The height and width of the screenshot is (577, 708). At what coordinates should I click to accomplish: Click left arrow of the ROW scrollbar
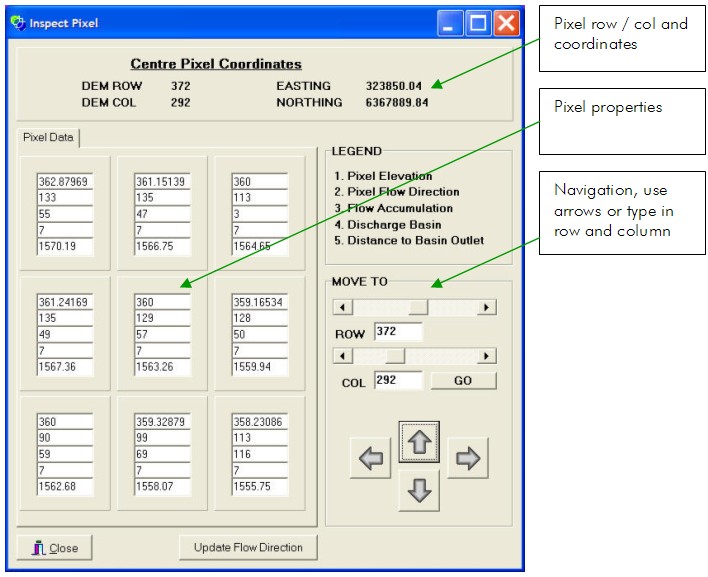click(x=341, y=307)
